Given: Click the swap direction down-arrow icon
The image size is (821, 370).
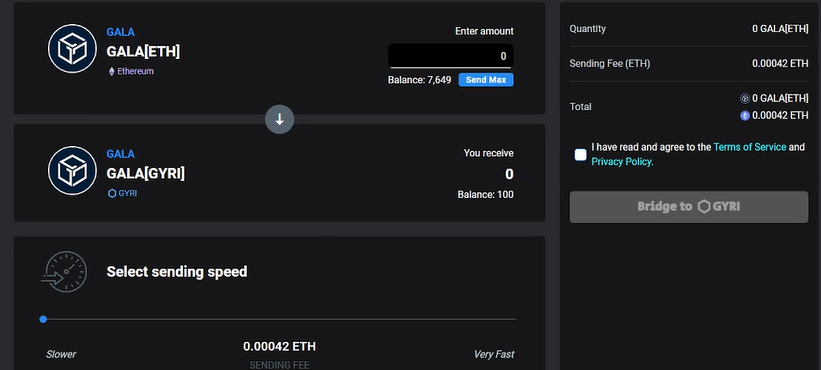Looking at the screenshot, I should tap(280, 119).
